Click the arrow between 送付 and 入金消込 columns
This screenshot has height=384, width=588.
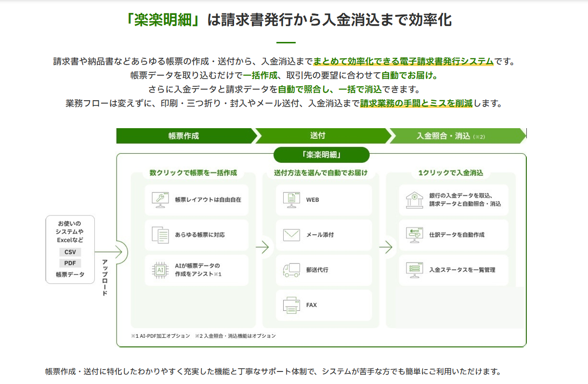click(386, 248)
